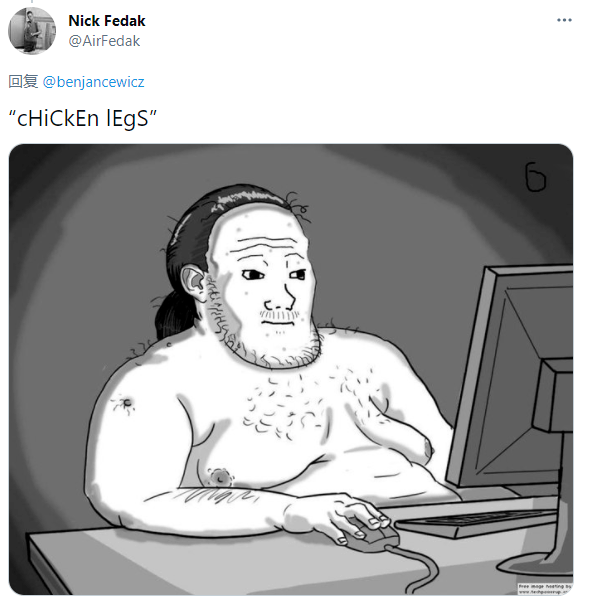Click Nick Fedak's profile avatar
The height and width of the screenshot is (607, 589).
32,31
